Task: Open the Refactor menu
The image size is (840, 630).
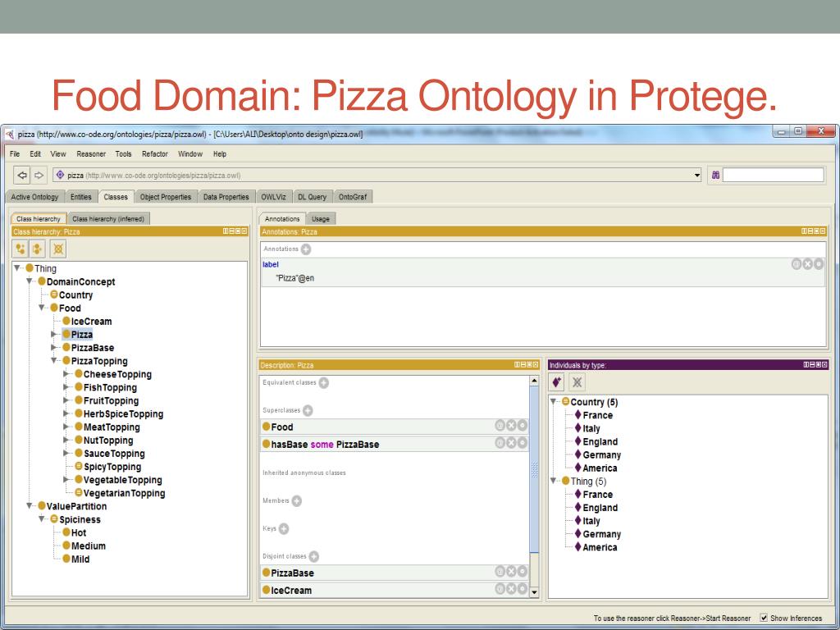Action: pos(155,153)
